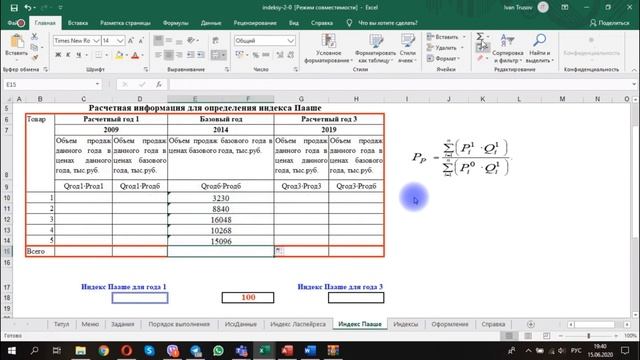Click the formula bar input area

pyautogui.click(x=401, y=84)
